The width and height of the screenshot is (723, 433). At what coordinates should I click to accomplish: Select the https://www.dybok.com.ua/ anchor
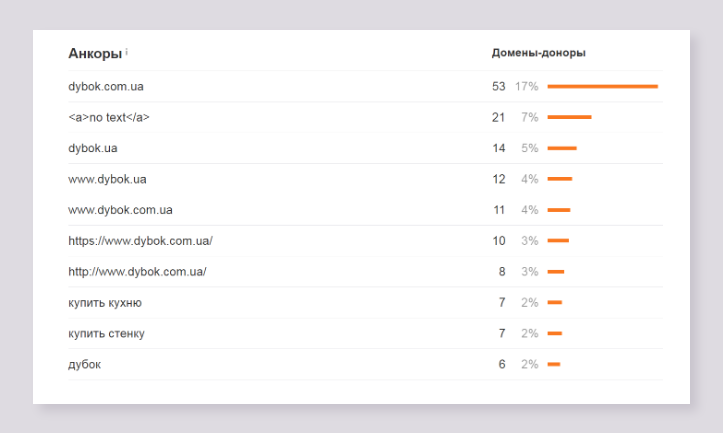[x=140, y=241]
